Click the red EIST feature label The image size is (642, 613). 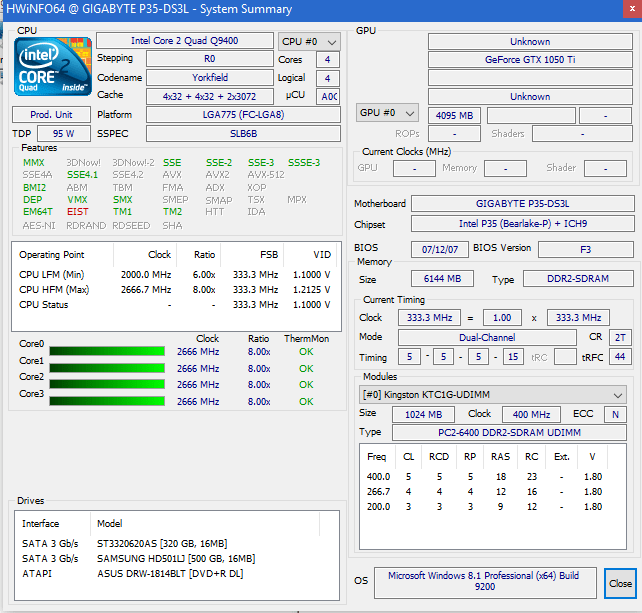pos(78,212)
